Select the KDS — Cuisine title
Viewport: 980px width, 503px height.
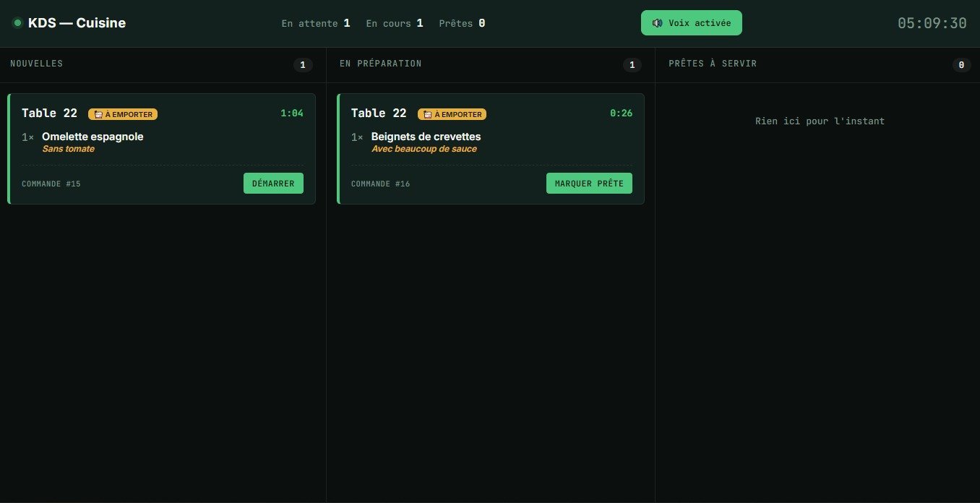77,23
